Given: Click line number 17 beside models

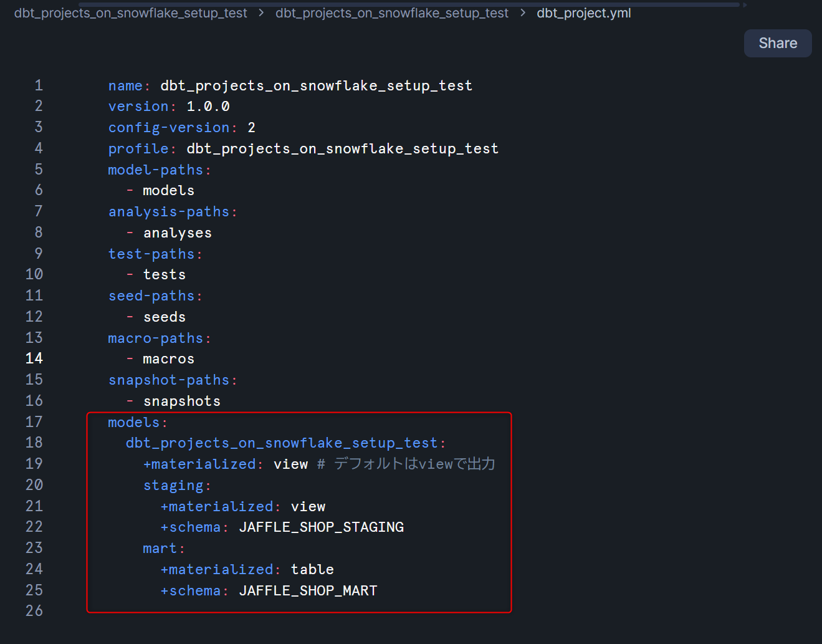Looking at the screenshot, I should (x=34, y=422).
